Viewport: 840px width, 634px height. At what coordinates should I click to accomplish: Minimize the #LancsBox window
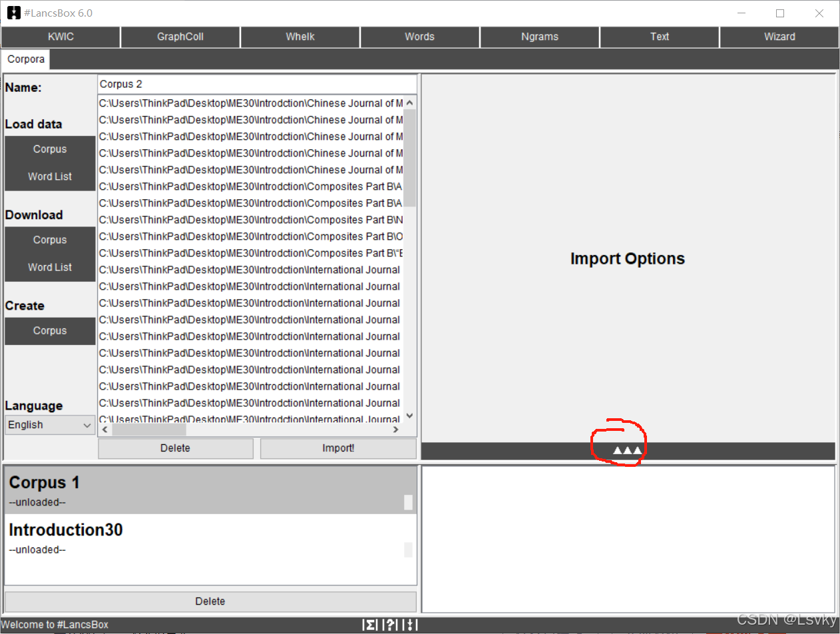pos(741,13)
